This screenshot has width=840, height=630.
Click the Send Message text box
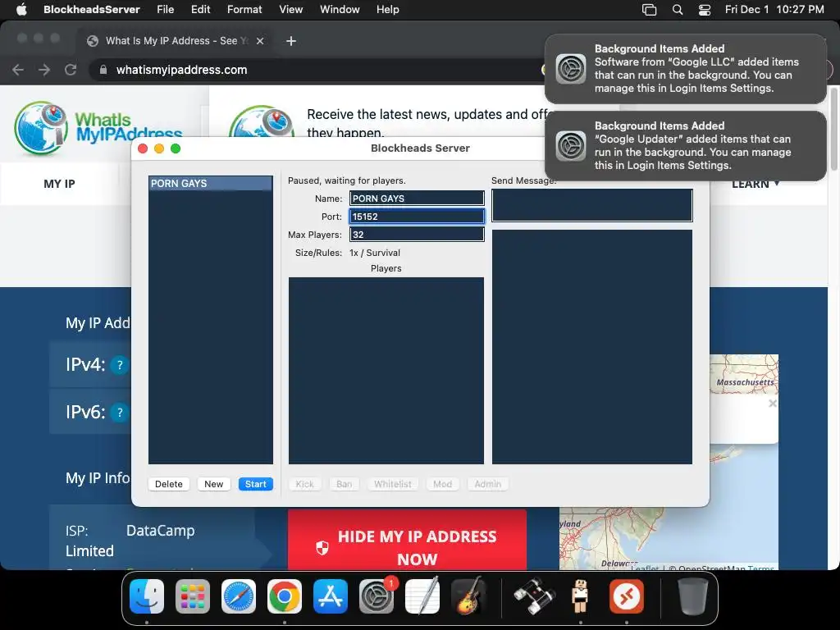pyautogui.click(x=592, y=205)
